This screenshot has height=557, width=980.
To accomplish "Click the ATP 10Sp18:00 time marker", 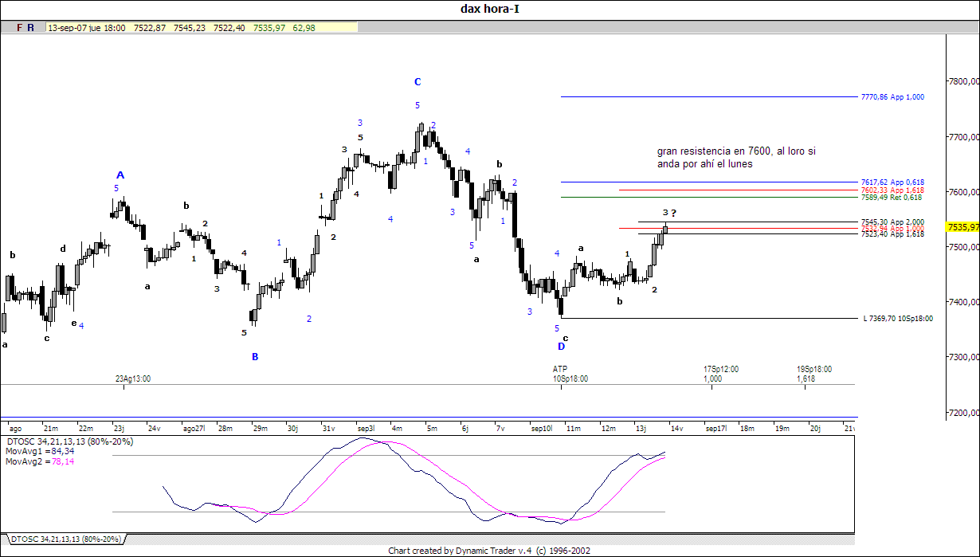I will coord(570,375).
